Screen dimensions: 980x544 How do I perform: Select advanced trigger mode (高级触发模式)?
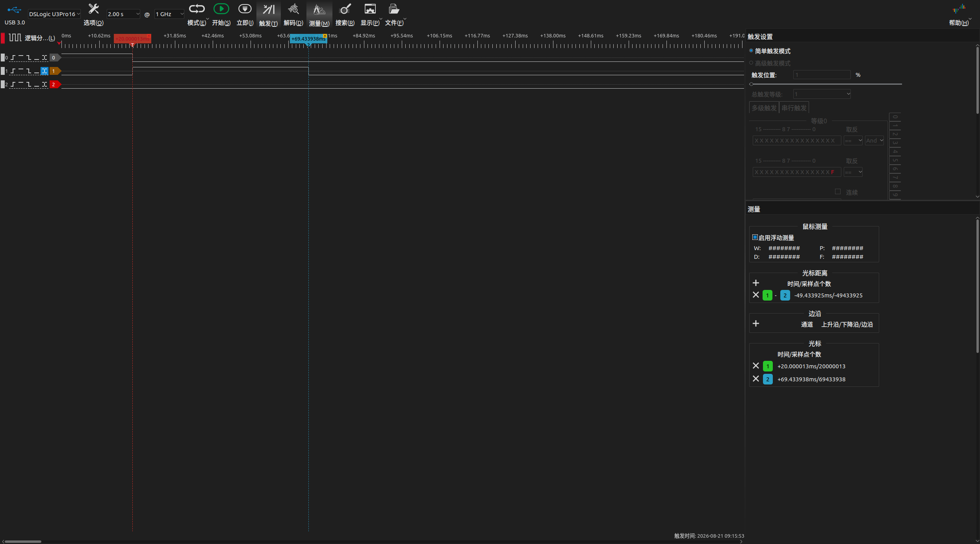tap(751, 63)
